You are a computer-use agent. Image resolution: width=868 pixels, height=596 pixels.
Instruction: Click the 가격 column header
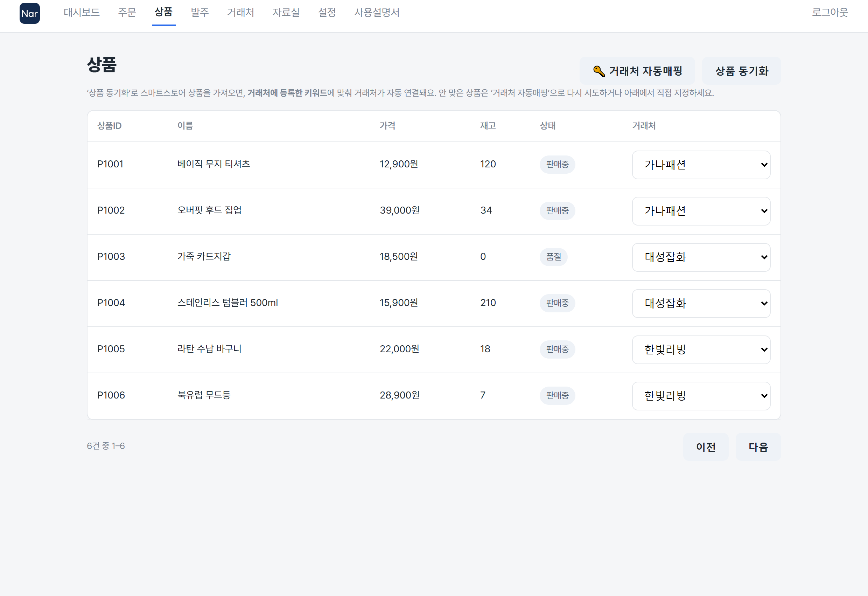click(x=387, y=126)
